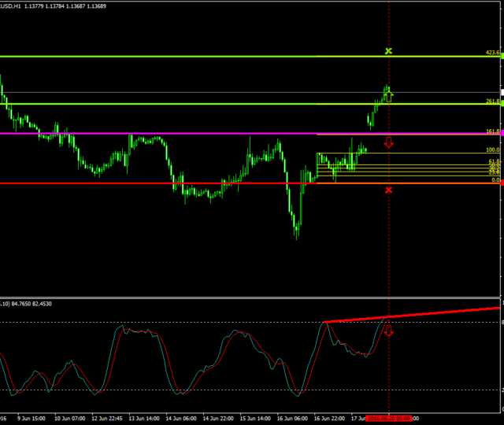Select the vertical red dotted line on the chart
Image resolution: width=504 pixels, height=425 pixels.
(388, 236)
